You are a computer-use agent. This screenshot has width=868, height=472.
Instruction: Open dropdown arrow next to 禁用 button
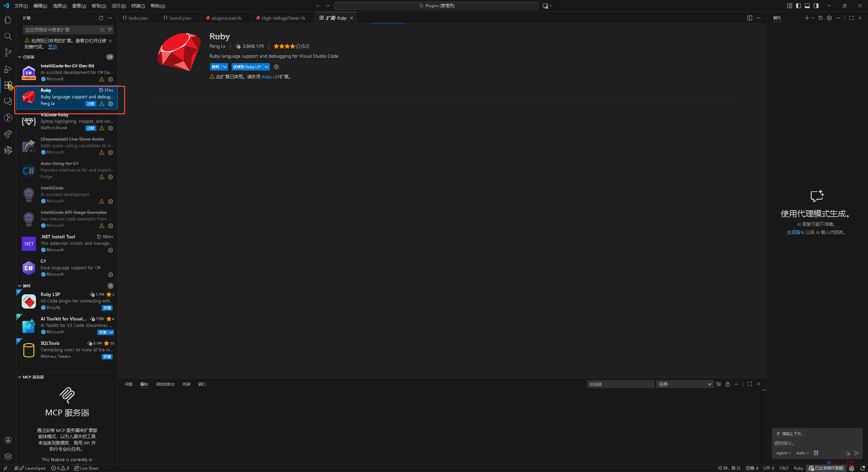click(225, 67)
